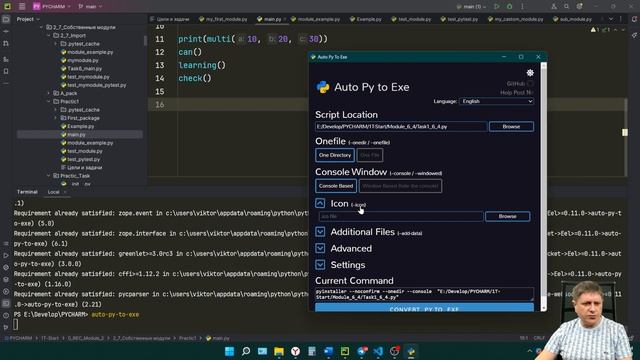Image resolution: width=640 pixels, height=360 pixels.
Task: Open test_mymodule_pytest.py in project tree
Action: (93, 85)
